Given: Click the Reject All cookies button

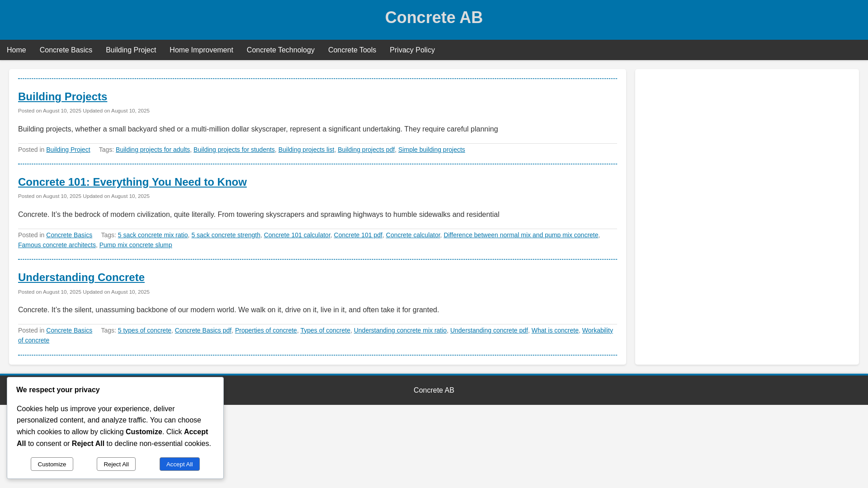Looking at the screenshot, I should click(x=116, y=464).
